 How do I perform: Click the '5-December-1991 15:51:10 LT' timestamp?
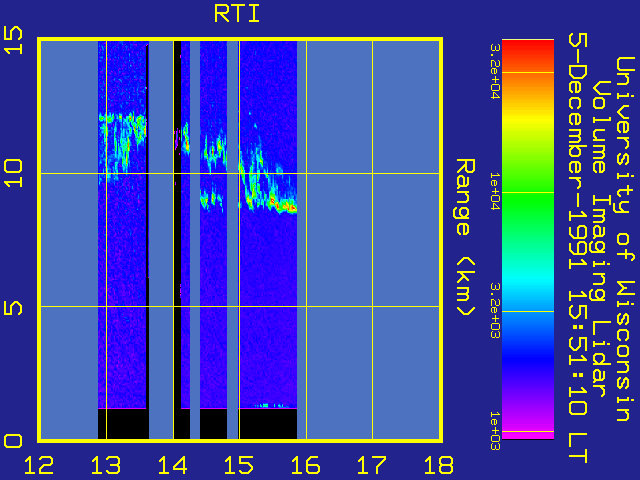578,248
